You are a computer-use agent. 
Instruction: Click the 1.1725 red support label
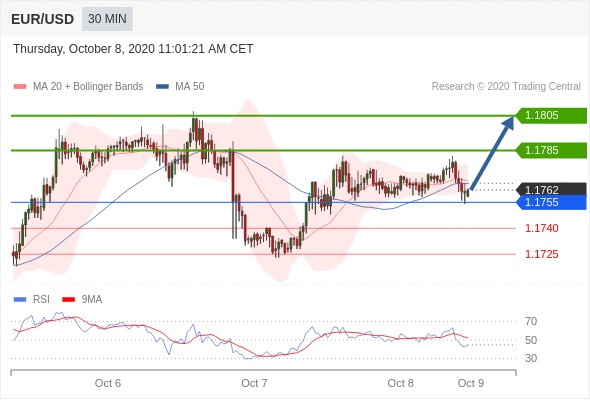542,254
